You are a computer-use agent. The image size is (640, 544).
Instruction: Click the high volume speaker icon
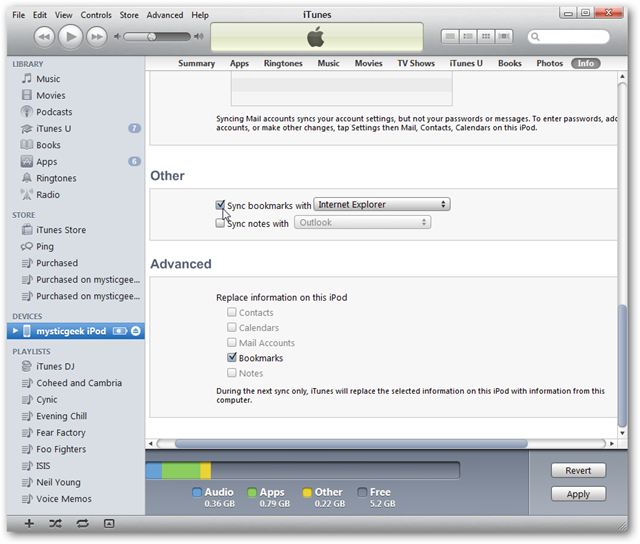(199, 37)
